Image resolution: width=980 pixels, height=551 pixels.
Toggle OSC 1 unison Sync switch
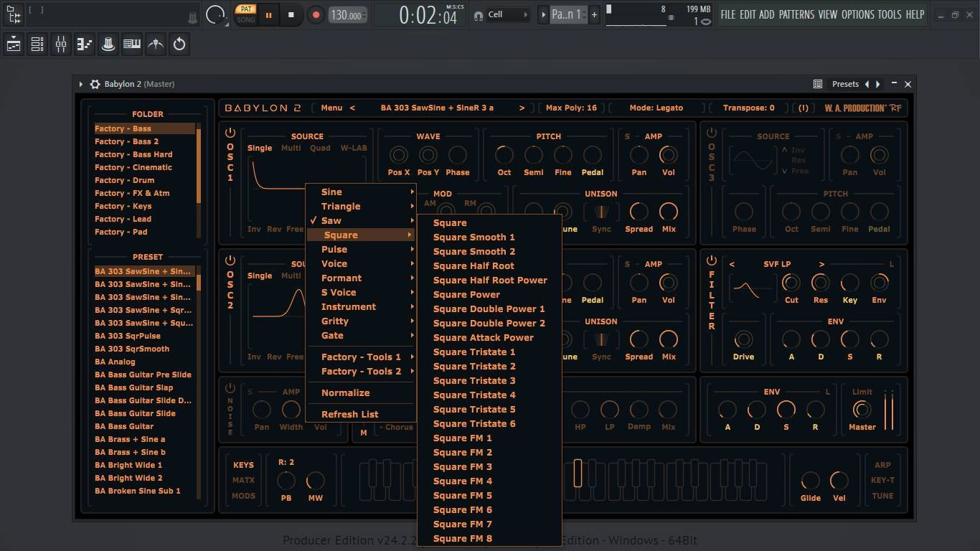tap(601, 212)
